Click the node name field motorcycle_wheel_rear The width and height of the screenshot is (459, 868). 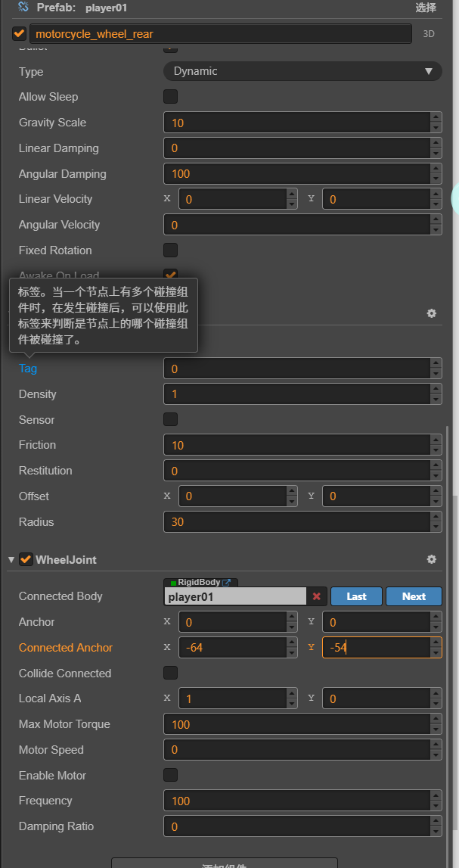tap(219, 34)
